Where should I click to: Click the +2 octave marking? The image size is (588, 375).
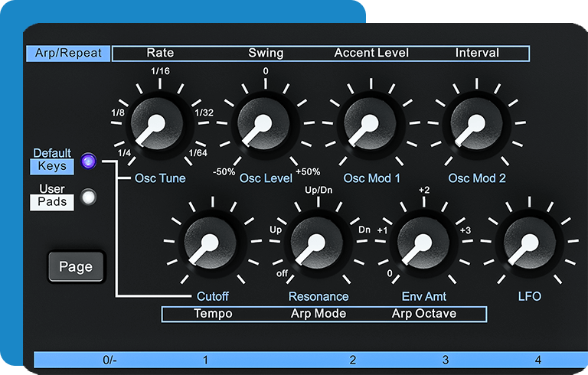point(424,190)
